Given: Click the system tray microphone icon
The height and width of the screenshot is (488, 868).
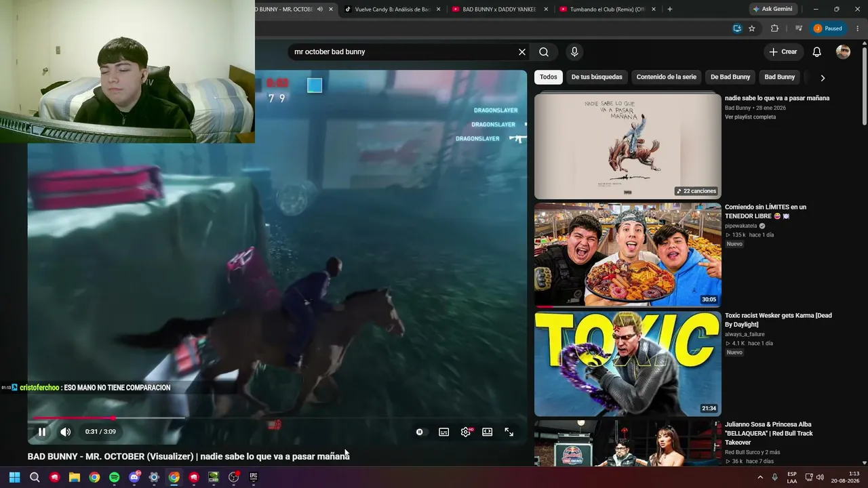Looking at the screenshot, I should tap(774, 477).
